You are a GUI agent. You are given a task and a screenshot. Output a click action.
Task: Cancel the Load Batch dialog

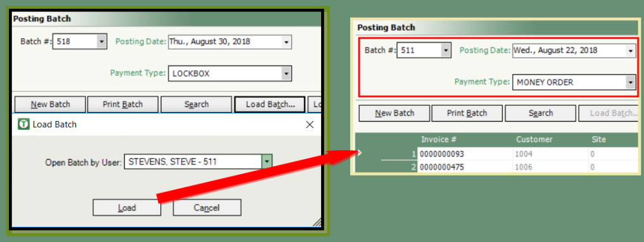click(x=206, y=208)
